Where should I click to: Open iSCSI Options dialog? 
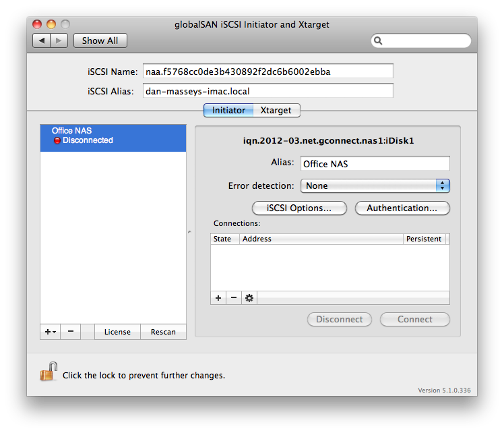[299, 208]
